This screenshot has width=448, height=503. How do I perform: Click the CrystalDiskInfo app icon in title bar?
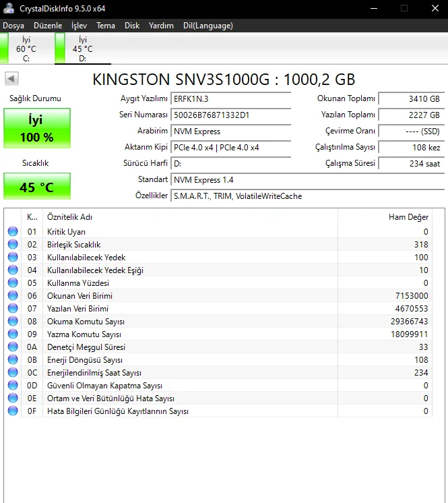point(9,8)
